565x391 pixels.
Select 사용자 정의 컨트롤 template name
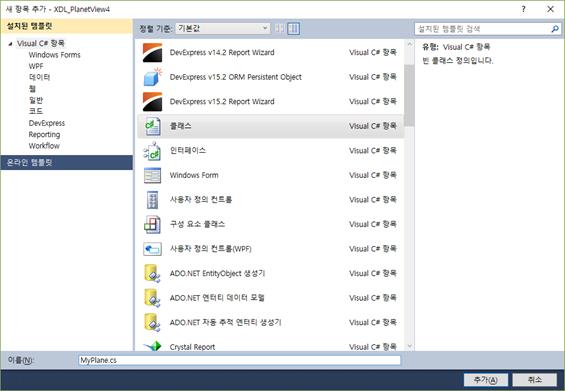coord(201,200)
